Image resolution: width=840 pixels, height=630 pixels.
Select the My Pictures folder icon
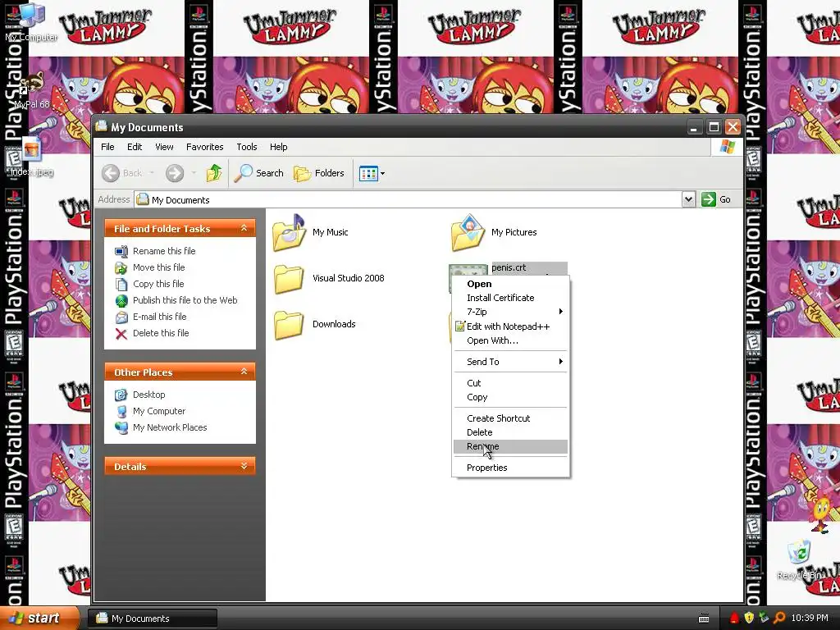[x=468, y=232]
